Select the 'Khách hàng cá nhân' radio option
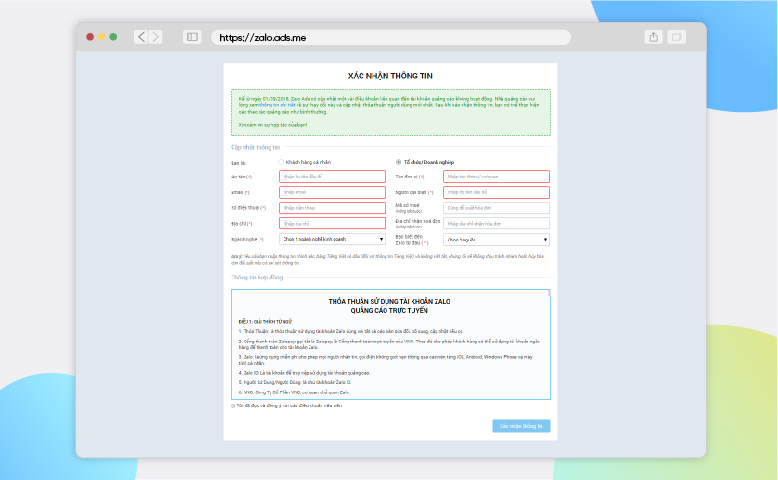Image resolution: width=778 pixels, height=480 pixels. coord(281,162)
